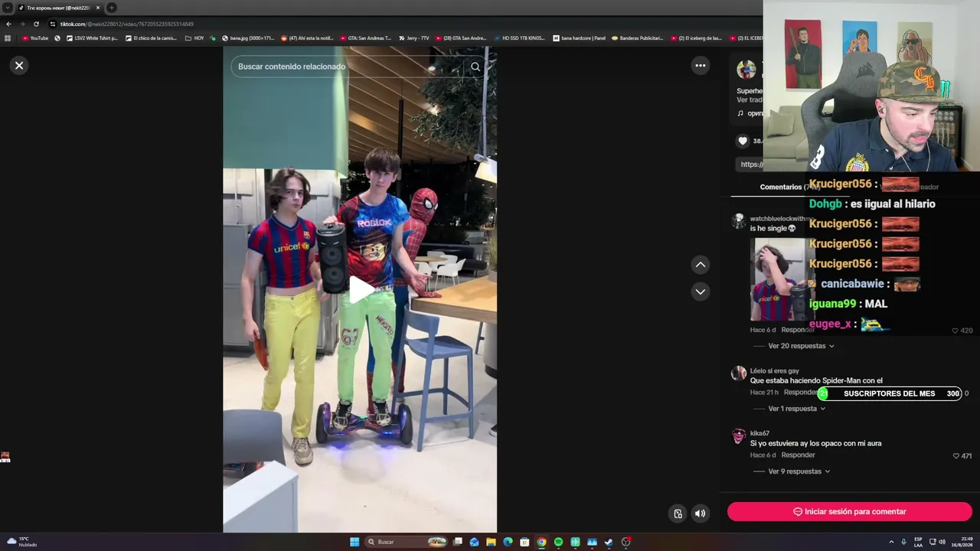Expand 'Ver 20 respuestas' replies
Viewport: 980px width, 551px height.
pyautogui.click(x=801, y=346)
